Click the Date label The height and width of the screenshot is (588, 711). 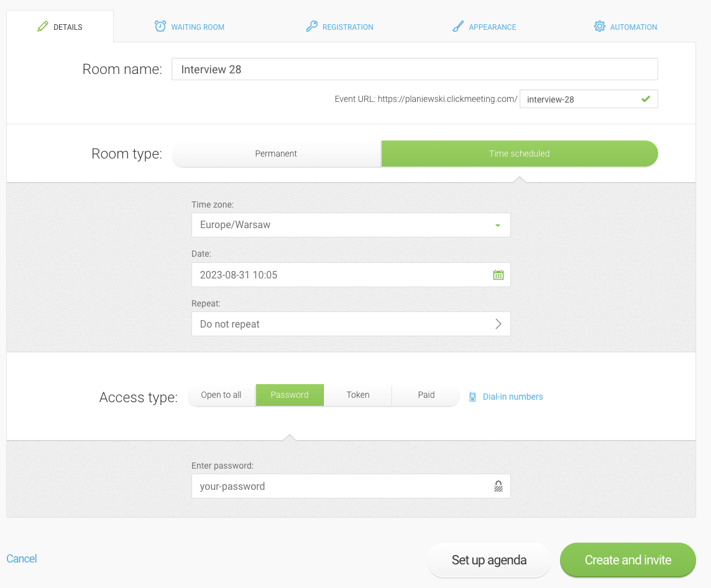[201, 254]
